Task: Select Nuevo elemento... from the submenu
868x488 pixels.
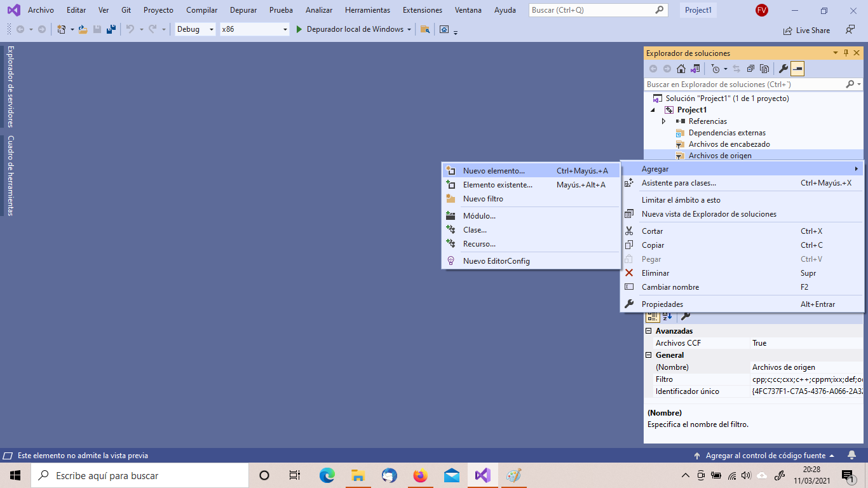Action: tap(494, 170)
